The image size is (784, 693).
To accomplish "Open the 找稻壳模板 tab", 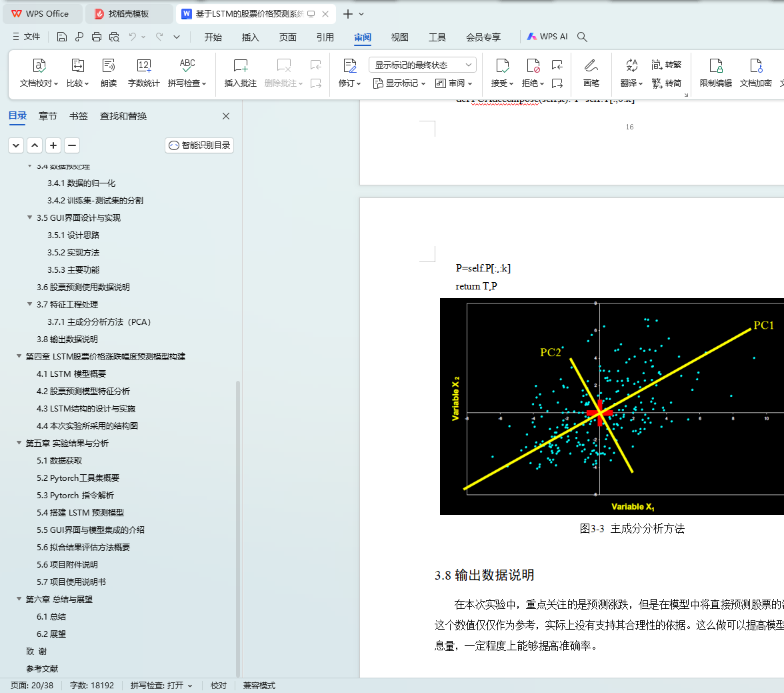I will pyautogui.click(x=129, y=13).
